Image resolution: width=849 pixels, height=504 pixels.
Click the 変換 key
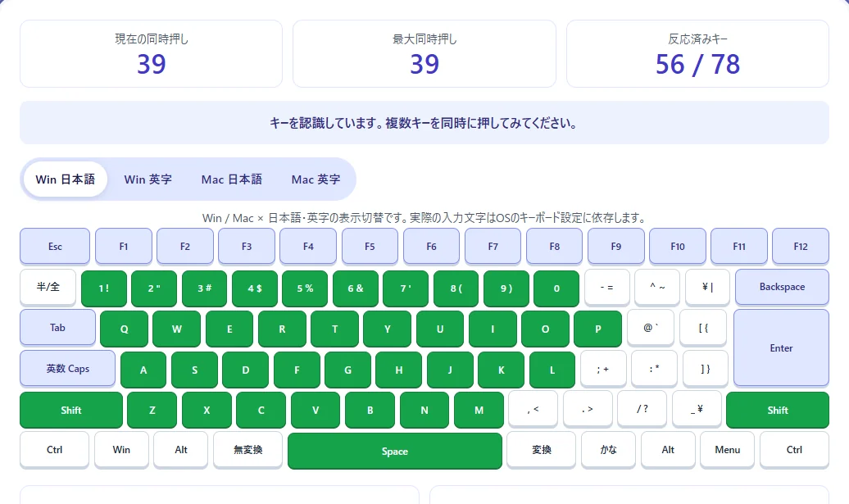(x=542, y=450)
